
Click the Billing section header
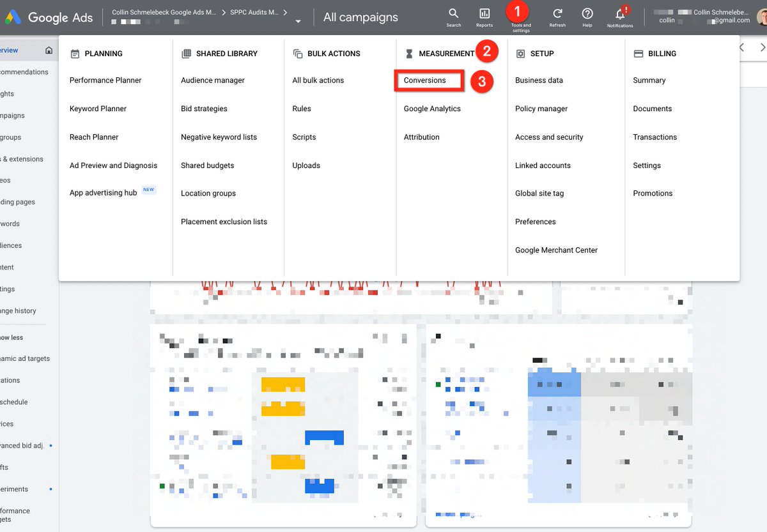click(655, 54)
